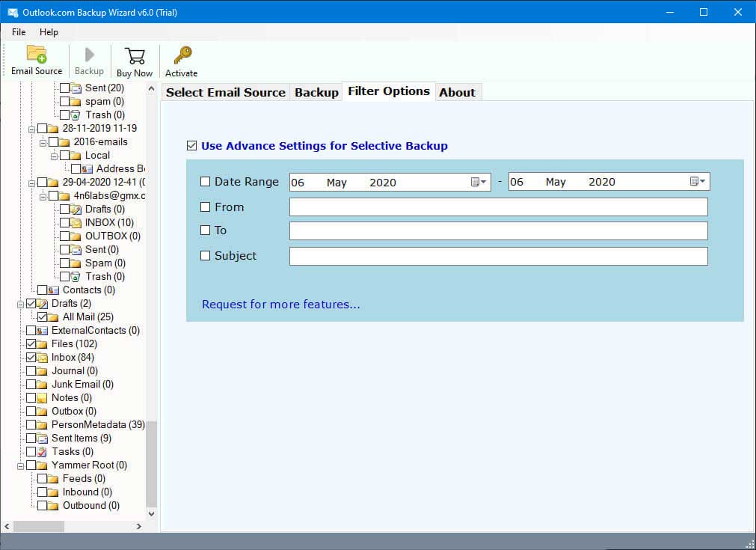This screenshot has height=550, width=756.
Task: Uncheck the All Mail (25) folder checkbox
Action: pos(42,317)
